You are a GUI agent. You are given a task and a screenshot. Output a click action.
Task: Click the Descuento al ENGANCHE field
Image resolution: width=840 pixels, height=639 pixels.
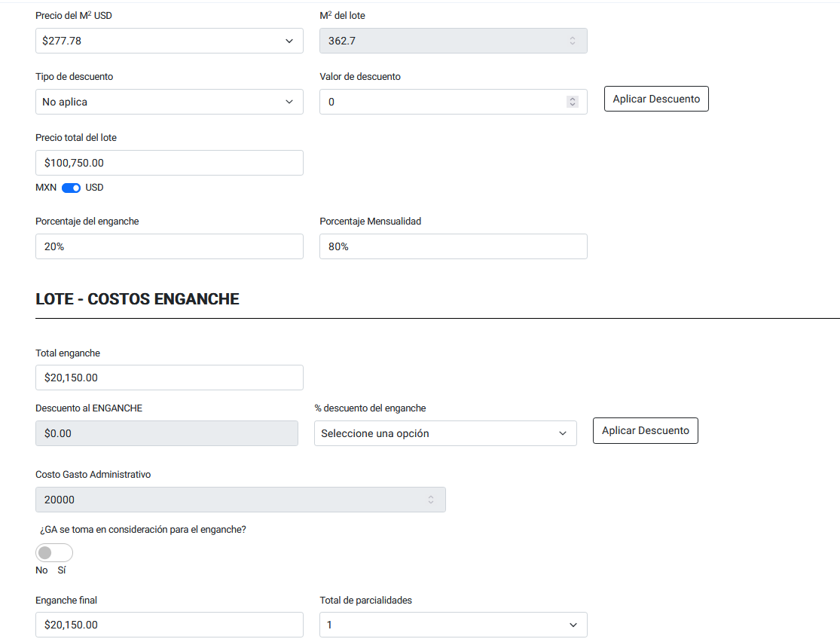[166, 433]
